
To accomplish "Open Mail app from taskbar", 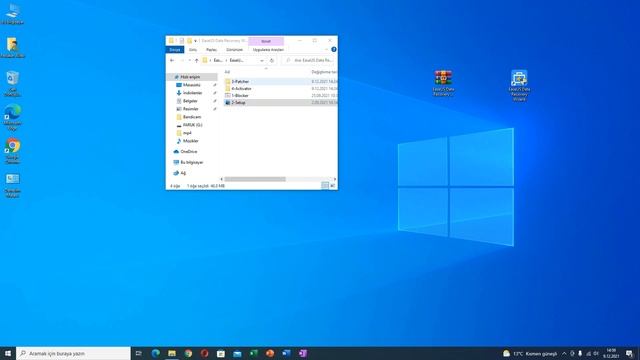I will pyautogui.click(x=237, y=353).
